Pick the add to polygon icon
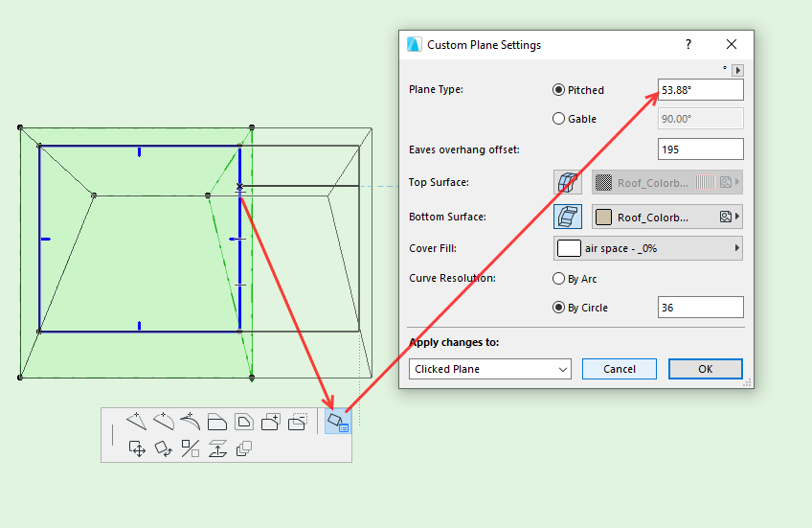 (271, 422)
